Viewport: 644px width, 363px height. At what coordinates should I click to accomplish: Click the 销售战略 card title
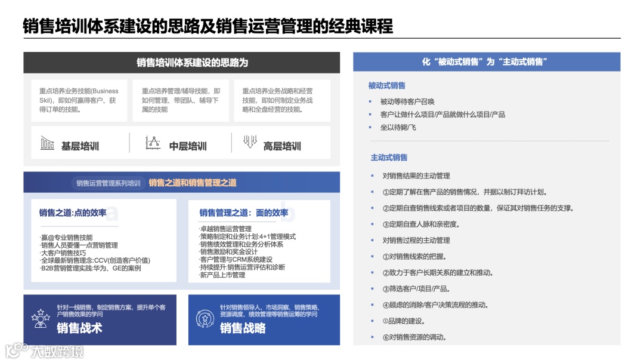pos(243,328)
